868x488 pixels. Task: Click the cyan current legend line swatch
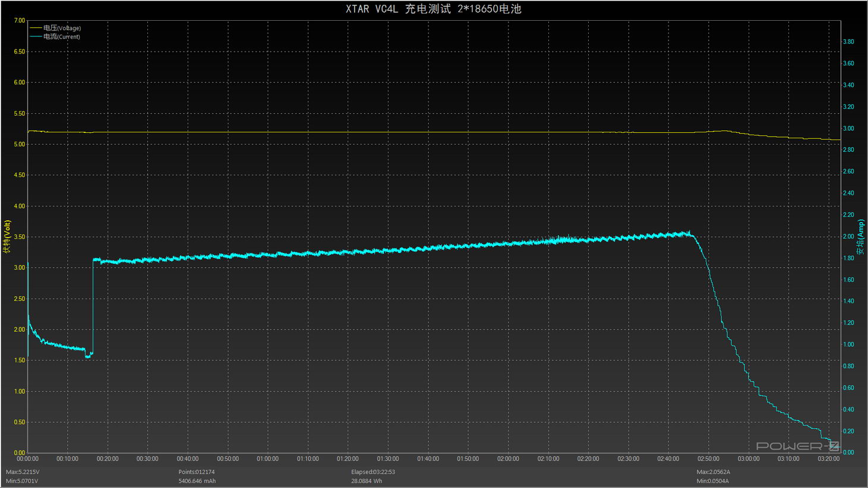(x=36, y=36)
